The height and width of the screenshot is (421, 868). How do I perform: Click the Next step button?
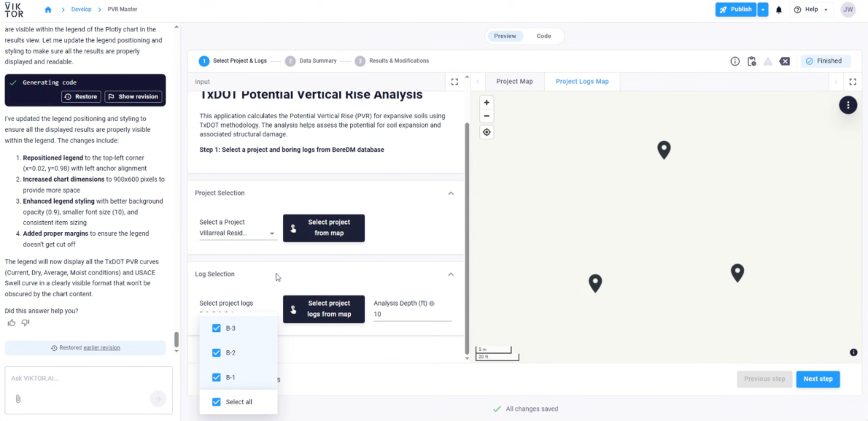click(818, 379)
